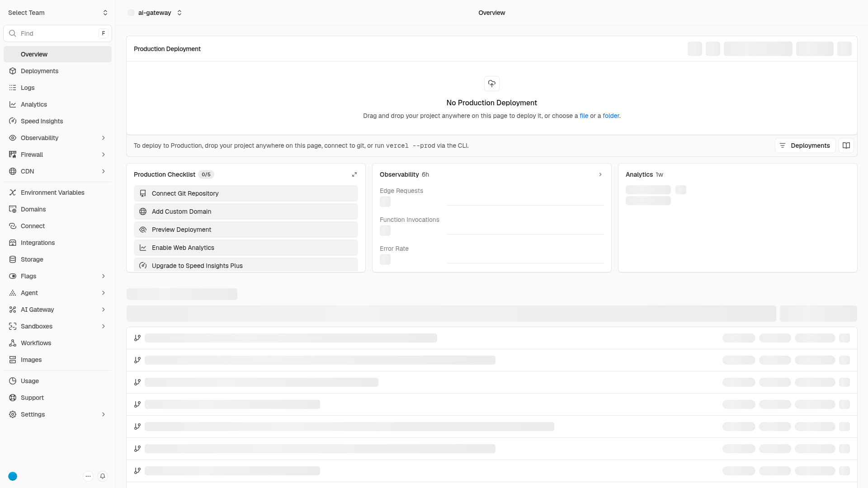Click the Firewall icon in sidebar

pyautogui.click(x=13, y=155)
